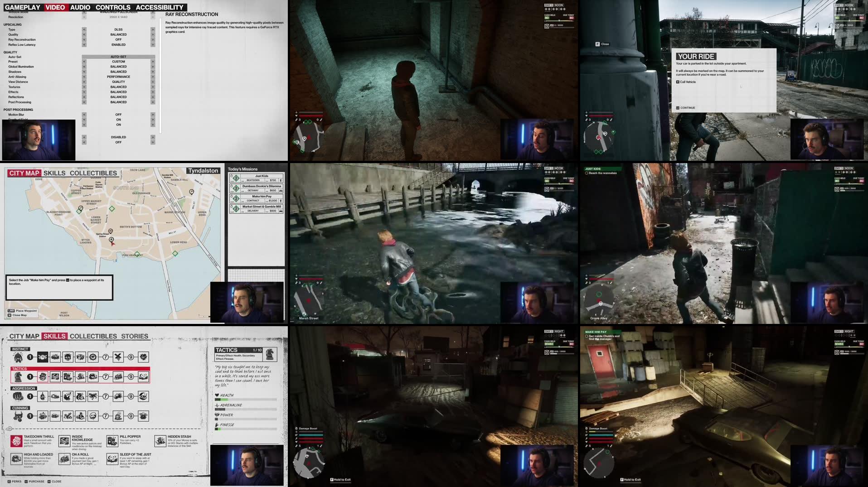Click the Tactics HEALTH progress bar

click(246, 400)
